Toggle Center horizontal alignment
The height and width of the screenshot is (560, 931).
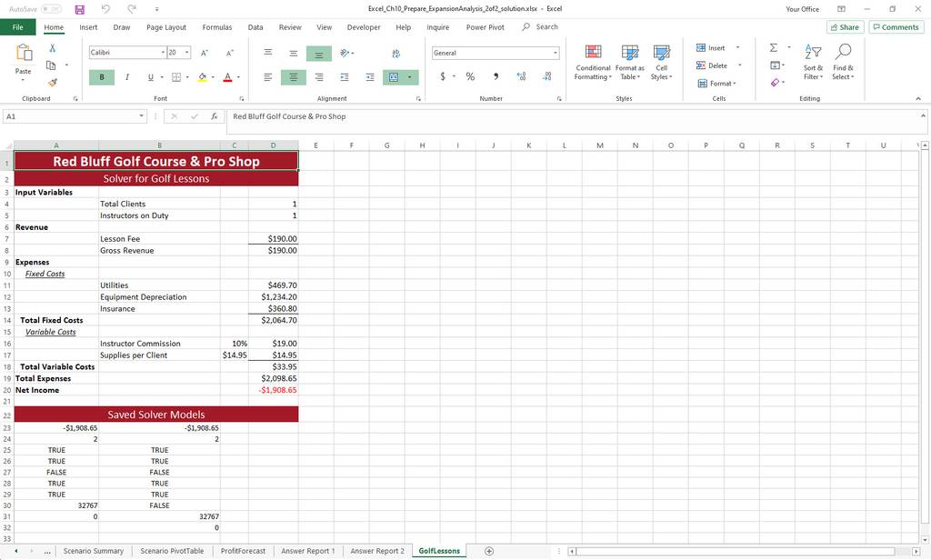(294, 77)
